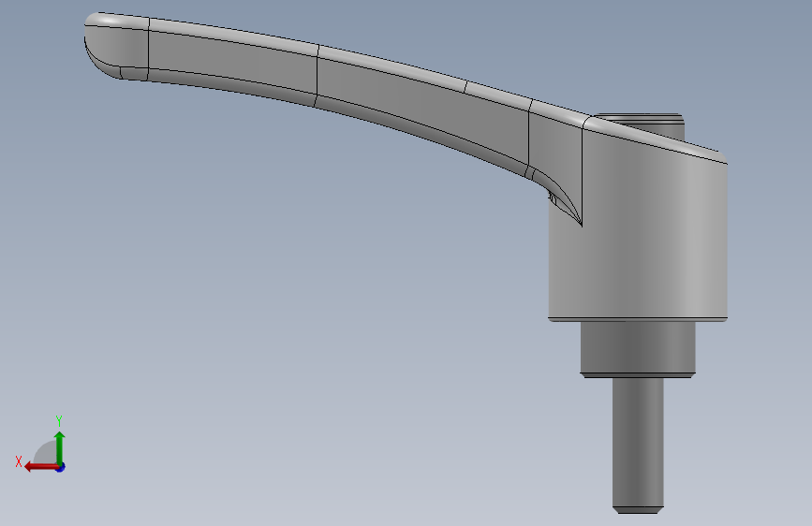The height and width of the screenshot is (526, 812).
Task: Click the blue Z axis origin dot
Action: [61, 467]
